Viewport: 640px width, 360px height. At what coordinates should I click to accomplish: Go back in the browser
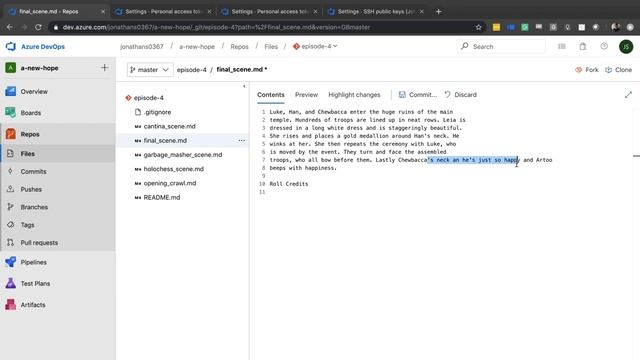pyautogui.click(x=10, y=27)
